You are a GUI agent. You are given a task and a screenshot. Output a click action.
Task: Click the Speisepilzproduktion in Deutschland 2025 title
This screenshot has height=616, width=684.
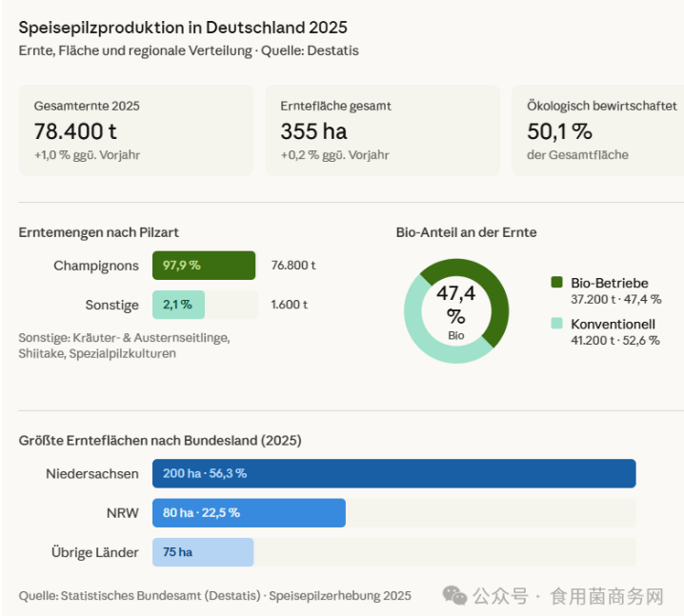183,27
